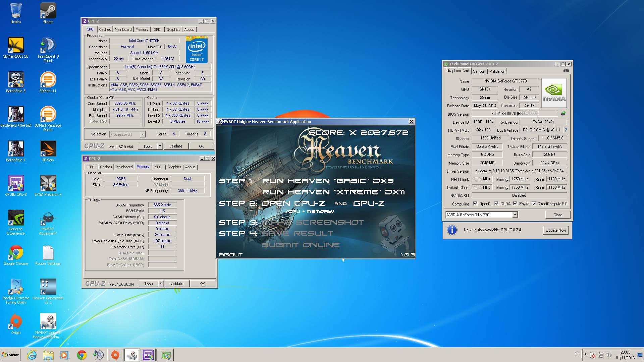644x362 pixels.
Task: Open the Battlefield 3 desktop icon
Action: tap(16, 82)
